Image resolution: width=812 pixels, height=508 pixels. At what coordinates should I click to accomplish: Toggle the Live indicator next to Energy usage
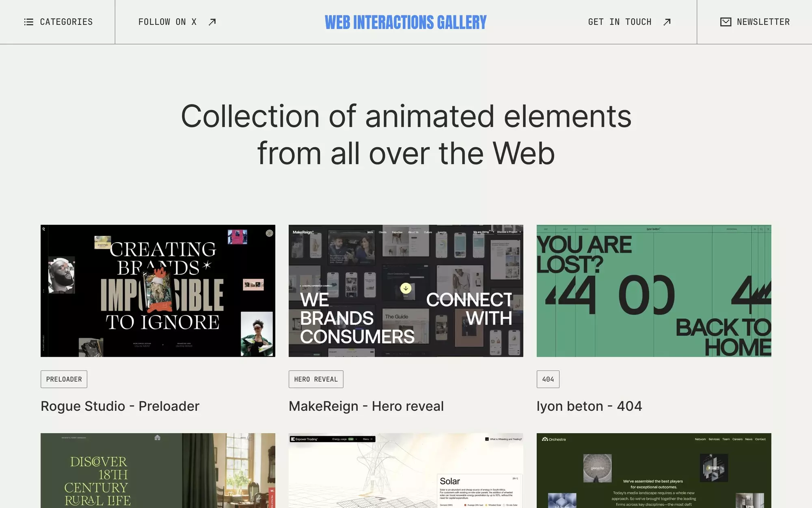[351, 439]
